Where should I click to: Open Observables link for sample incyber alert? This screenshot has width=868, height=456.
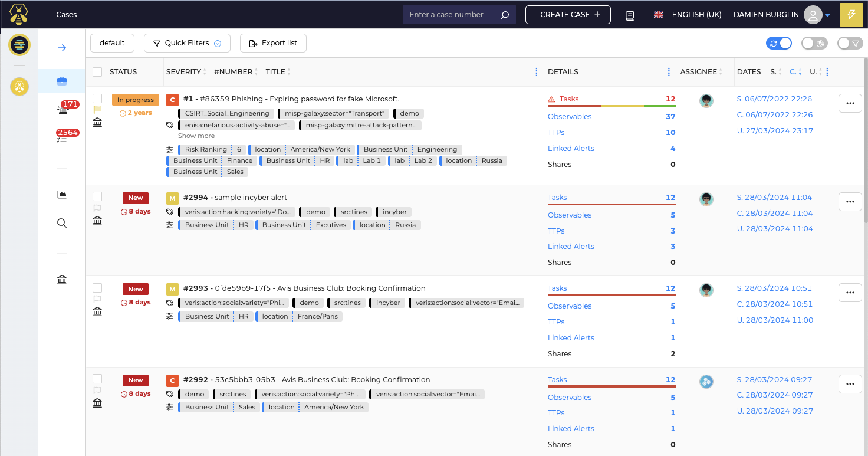point(570,215)
